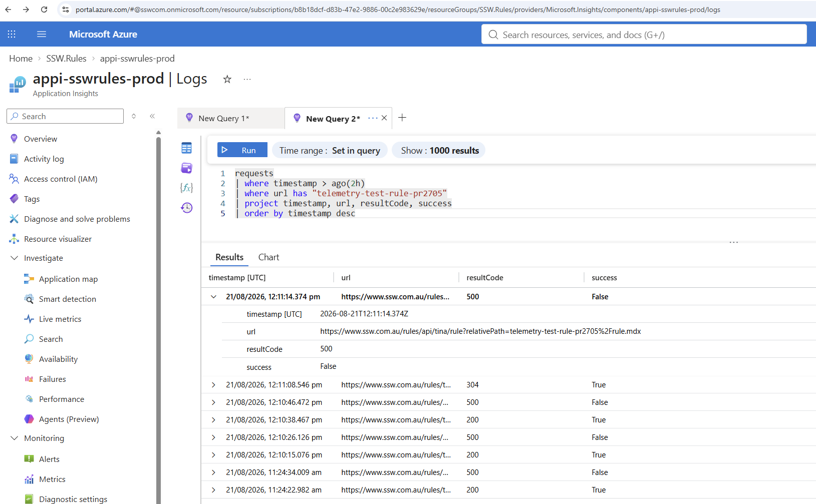
Task: Expand the 11:24:34.009 am result row
Action: [213, 472]
